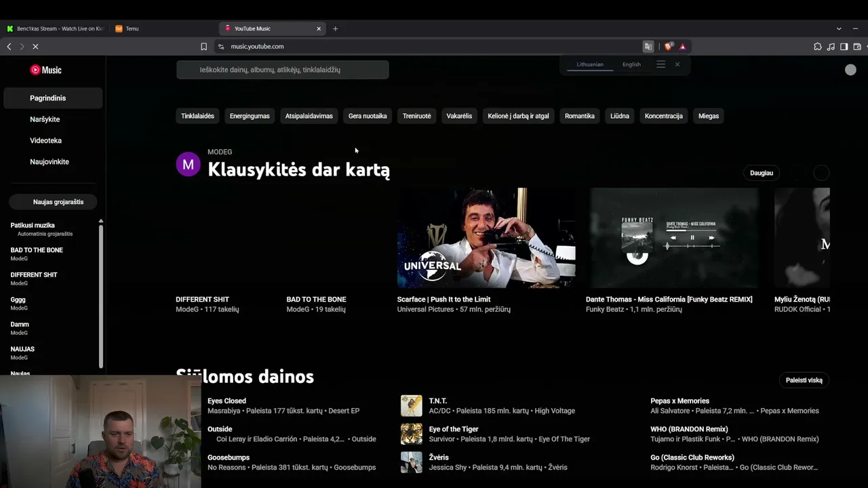The width and height of the screenshot is (868, 488).
Task: Open a new browser tab
Action: point(335,28)
